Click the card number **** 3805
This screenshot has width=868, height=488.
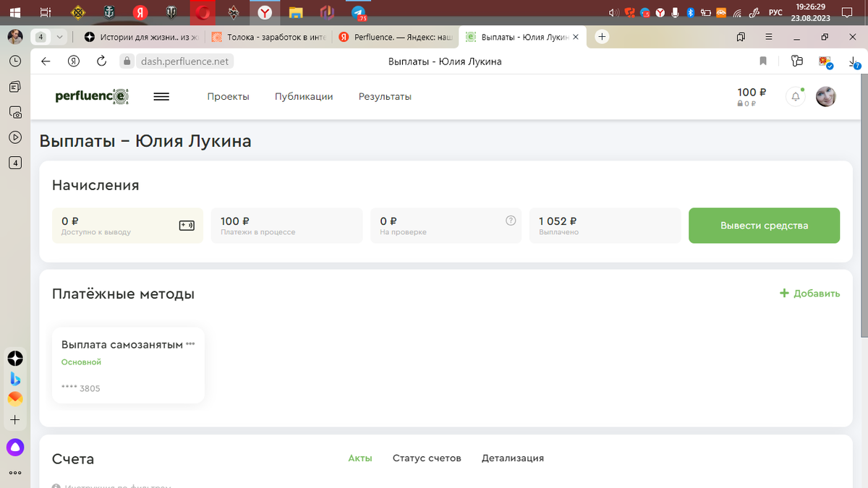(81, 388)
